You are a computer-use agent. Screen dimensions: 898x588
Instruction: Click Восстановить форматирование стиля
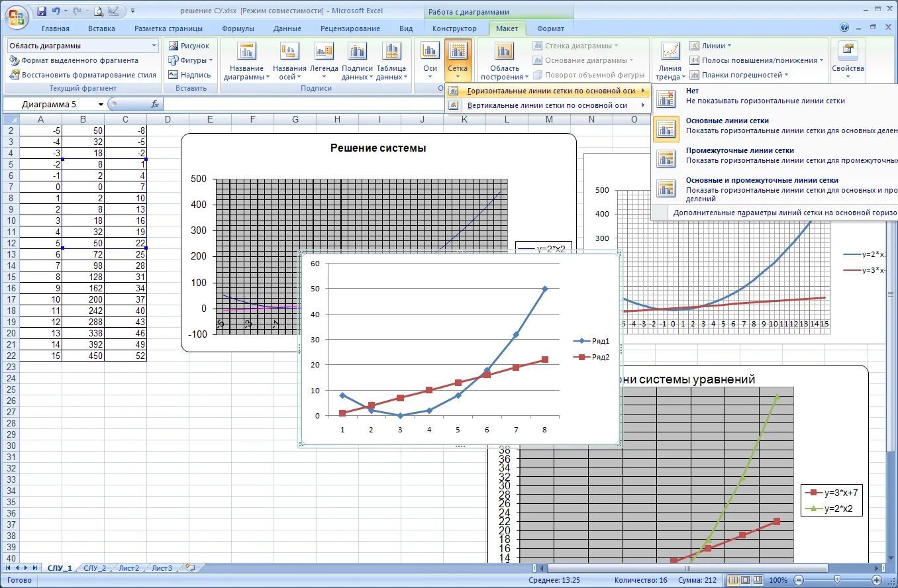83,75
